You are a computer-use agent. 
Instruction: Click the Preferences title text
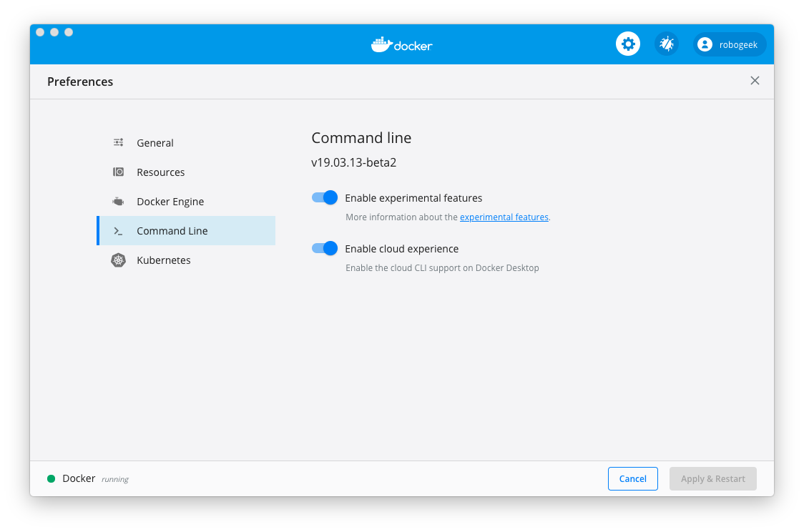tap(80, 82)
